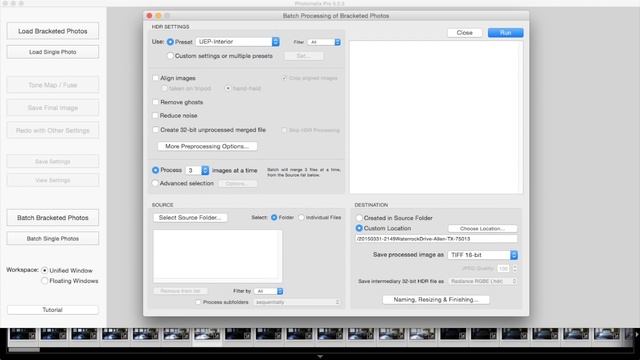Open the Tutorial
The image size is (640, 360).
click(x=53, y=310)
